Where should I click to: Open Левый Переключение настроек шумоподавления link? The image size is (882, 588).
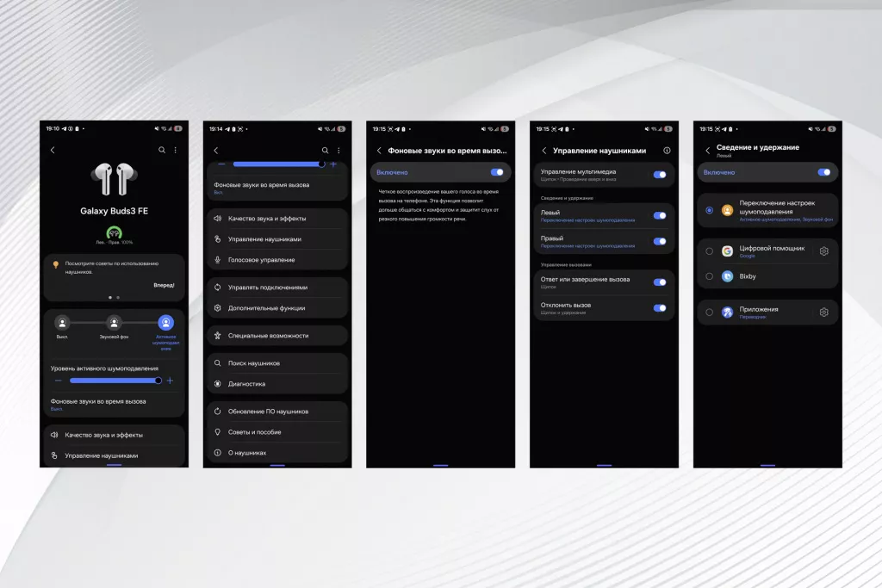click(587, 220)
